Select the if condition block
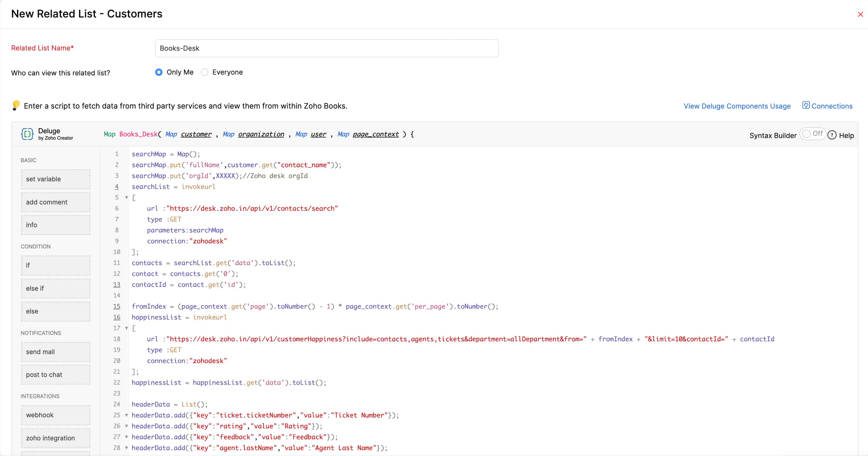 pyautogui.click(x=55, y=265)
